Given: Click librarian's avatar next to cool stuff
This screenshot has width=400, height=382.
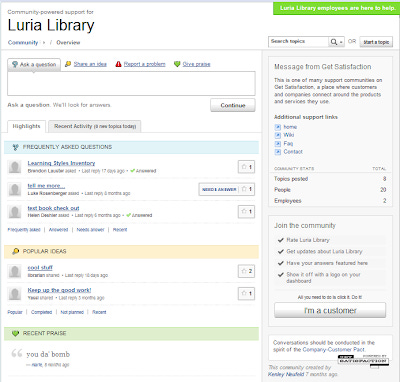Looking at the screenshot, I should [x=15, y=271].
